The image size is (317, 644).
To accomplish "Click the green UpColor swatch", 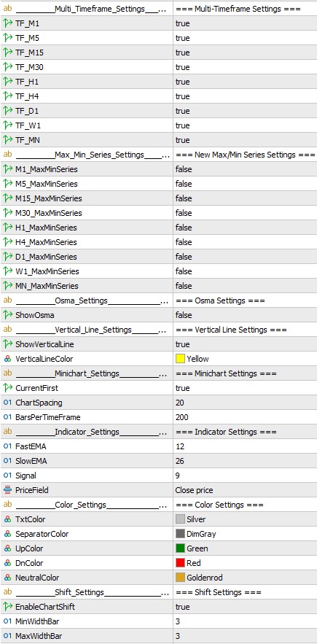I will 180,548.
